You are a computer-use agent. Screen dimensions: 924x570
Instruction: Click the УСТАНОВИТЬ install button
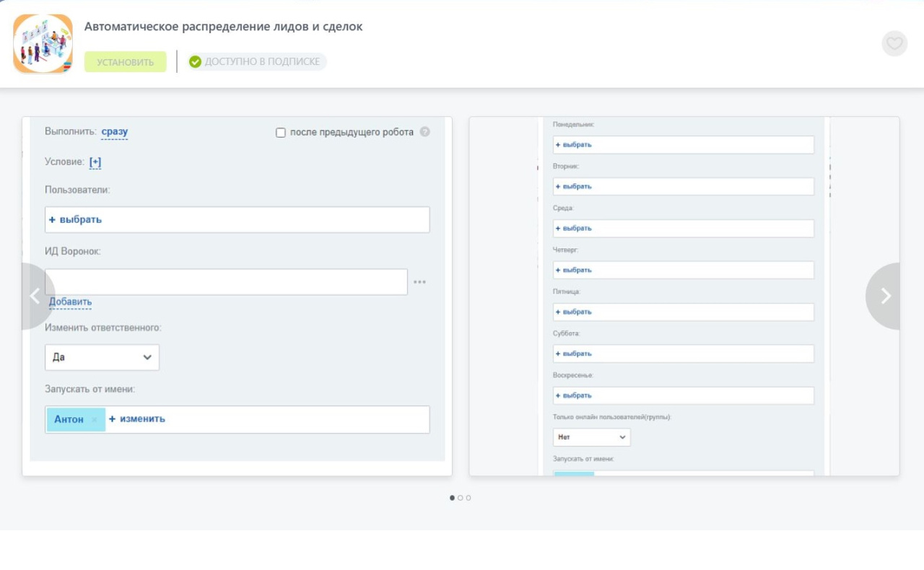tap(125, 62)
